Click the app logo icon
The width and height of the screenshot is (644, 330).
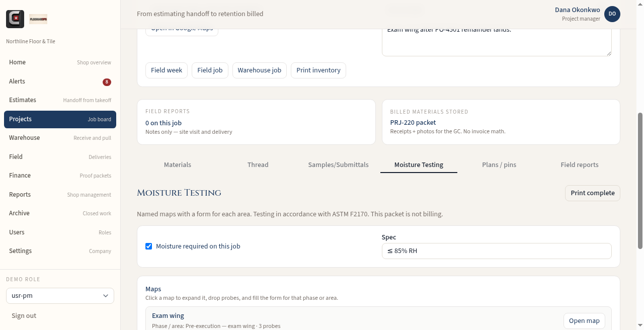15,19
